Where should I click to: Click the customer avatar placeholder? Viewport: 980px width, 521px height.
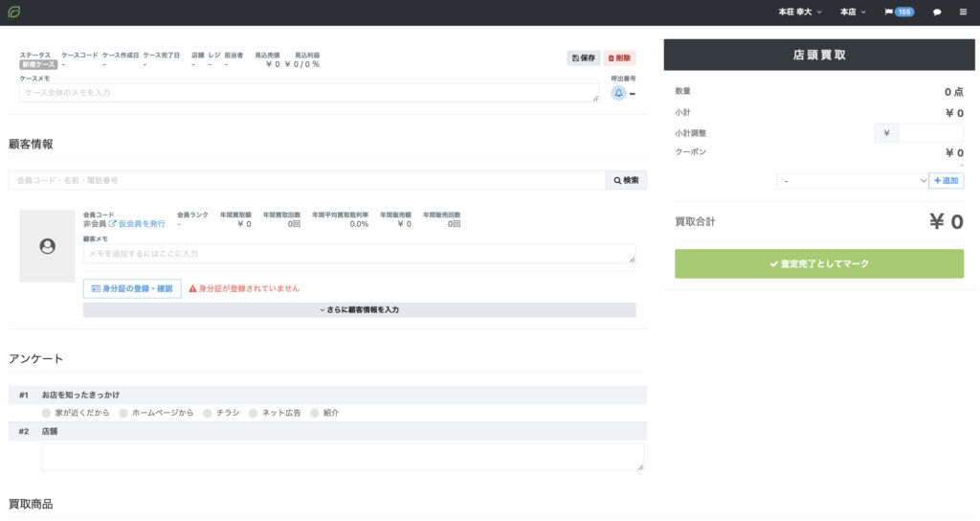coord(47,247)
